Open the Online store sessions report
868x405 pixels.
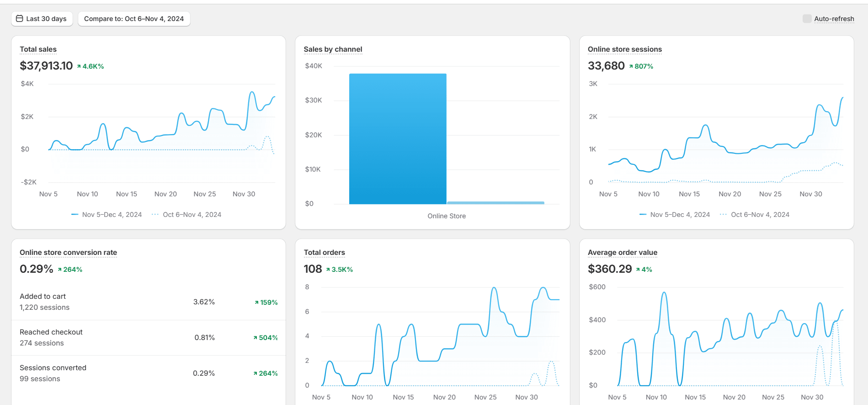pos(624,49)
